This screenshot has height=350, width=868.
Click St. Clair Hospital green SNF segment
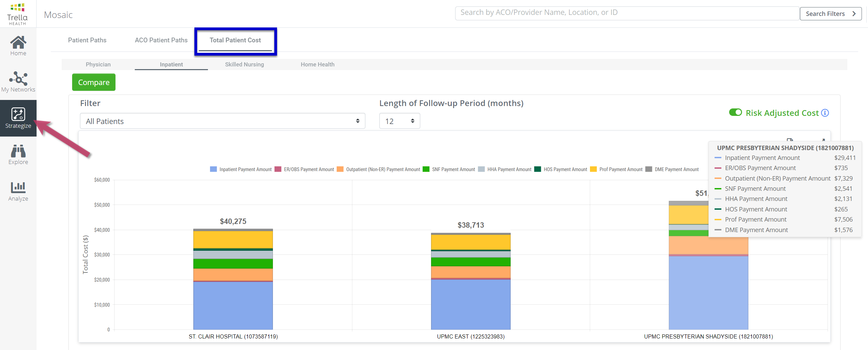233,264
